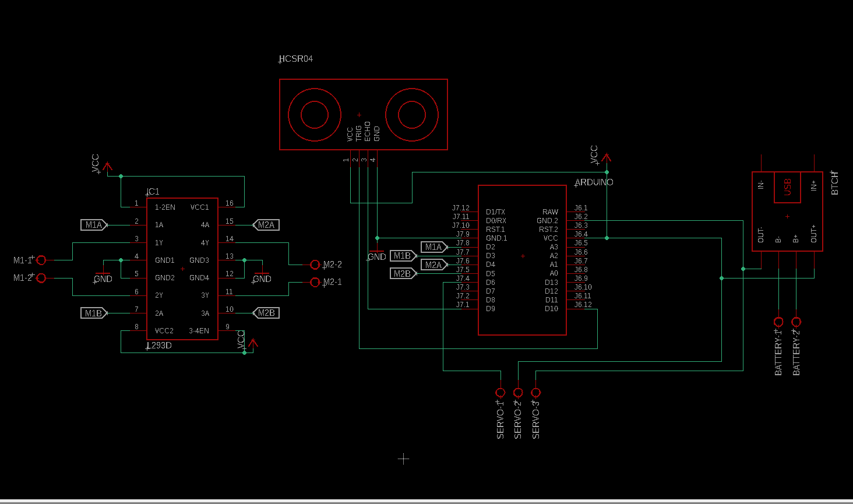
Task: Click the GND4 pin name in IC1
Action: (x=199, y=278)
